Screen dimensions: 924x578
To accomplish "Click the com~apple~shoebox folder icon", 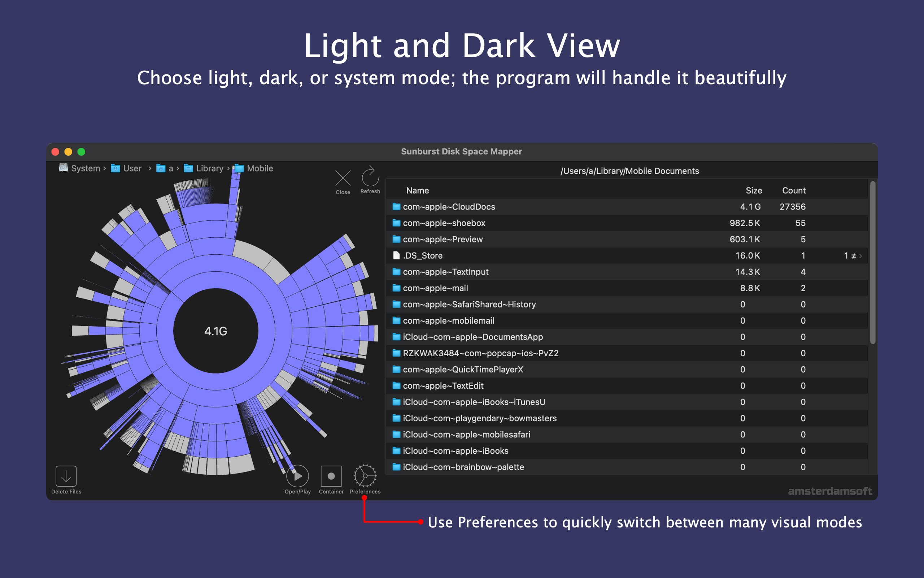I will 396,223.
